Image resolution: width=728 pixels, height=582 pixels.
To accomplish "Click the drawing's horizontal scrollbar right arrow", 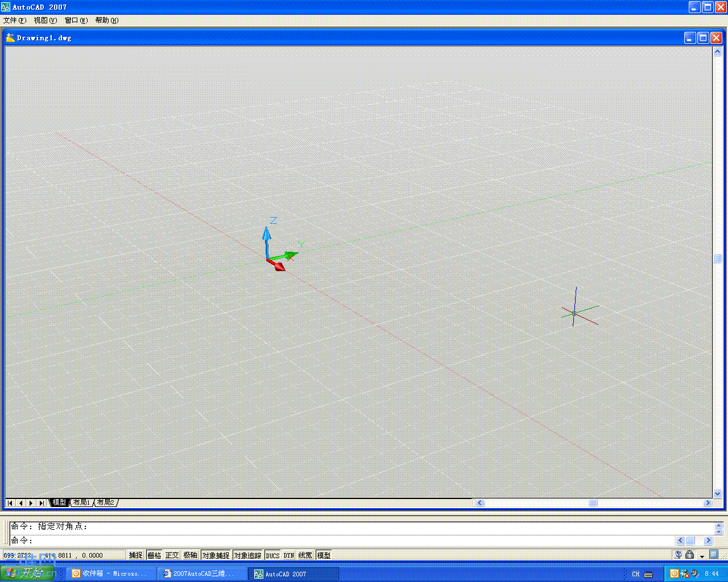I will coord(708,503).
